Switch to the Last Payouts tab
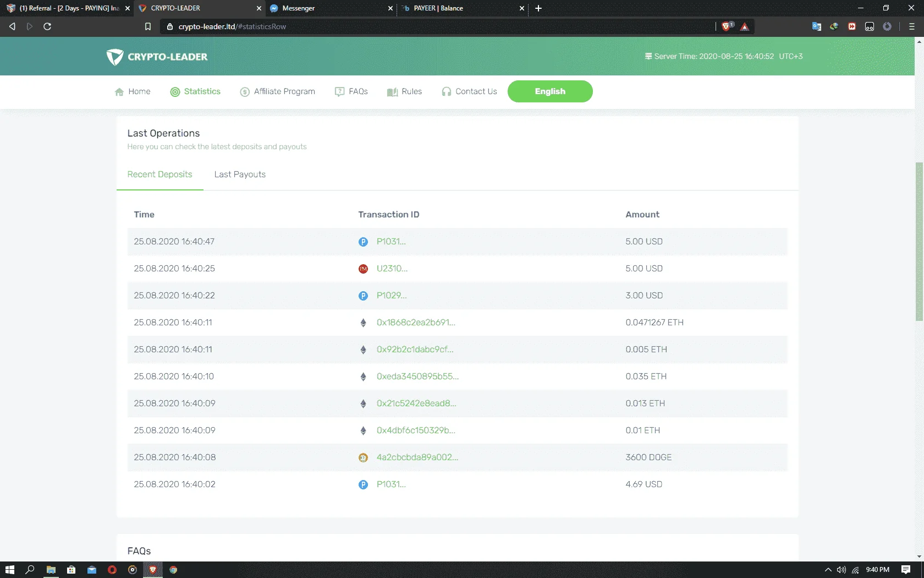Image resolution: width=924 pixels, height=578 pixels. (240, 175)
